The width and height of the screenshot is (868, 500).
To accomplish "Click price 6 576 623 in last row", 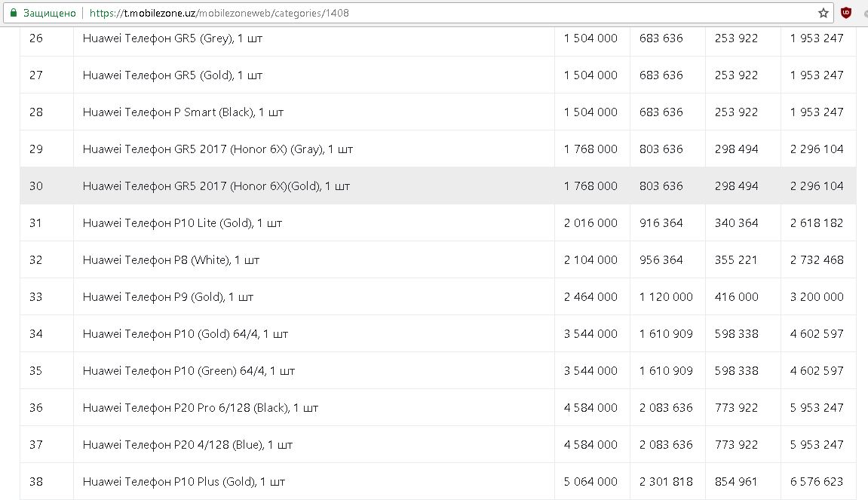I will coord(817,481).
